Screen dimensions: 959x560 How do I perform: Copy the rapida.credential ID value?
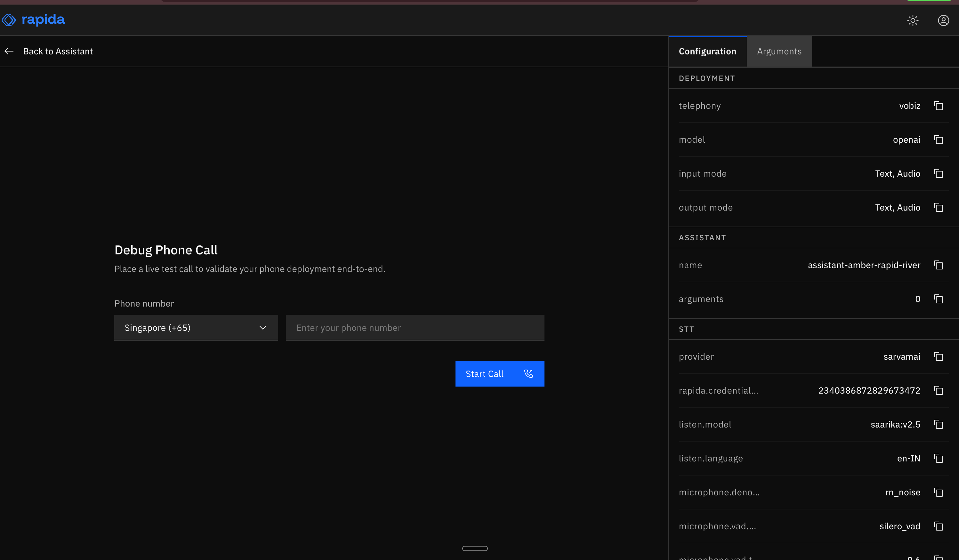pyautogui.click(x=939, y=390)
